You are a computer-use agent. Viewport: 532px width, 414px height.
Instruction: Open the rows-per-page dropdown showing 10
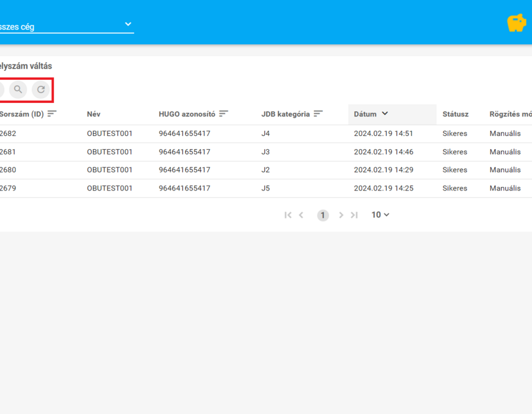pyautogui.click(x=380, y=215)
